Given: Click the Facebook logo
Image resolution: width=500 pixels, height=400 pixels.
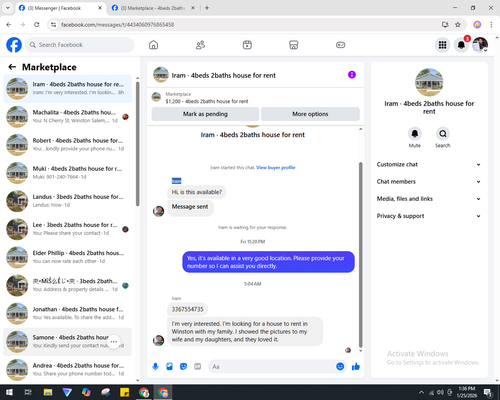Looking at the screenshot, I should pyautogui.click(x=14, y=45).
